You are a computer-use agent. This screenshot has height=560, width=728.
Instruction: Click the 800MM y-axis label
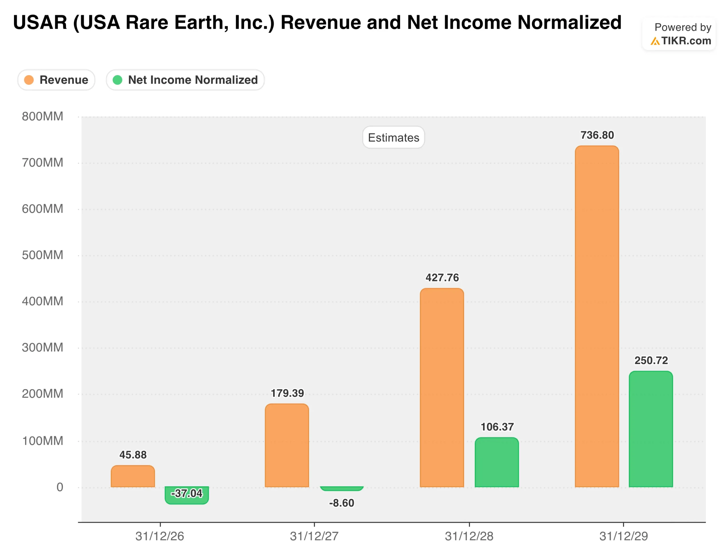42,116
